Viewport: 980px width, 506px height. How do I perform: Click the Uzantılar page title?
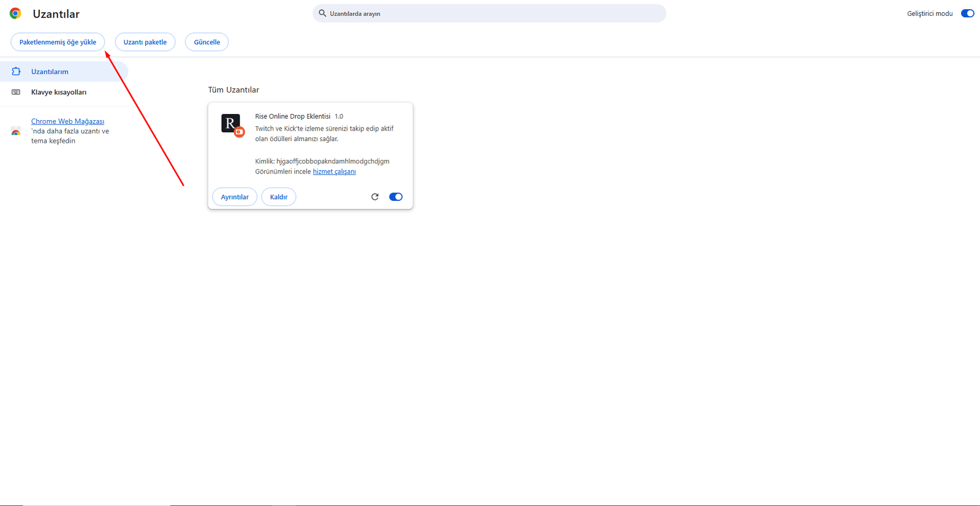click(56, 14)
